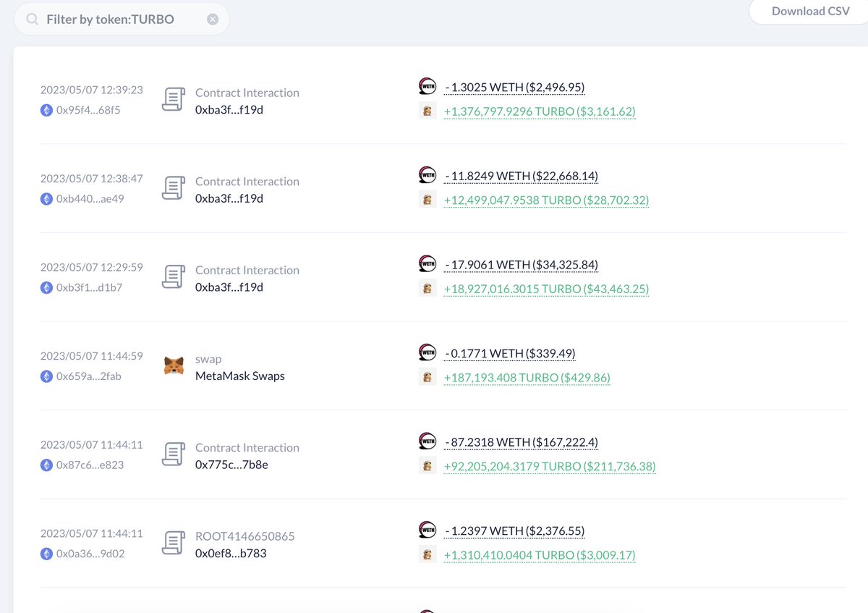Click timestamp 2023/05/07 12:39:23
This screenshot has width=868, height=613.
click(x=92, y=90)
